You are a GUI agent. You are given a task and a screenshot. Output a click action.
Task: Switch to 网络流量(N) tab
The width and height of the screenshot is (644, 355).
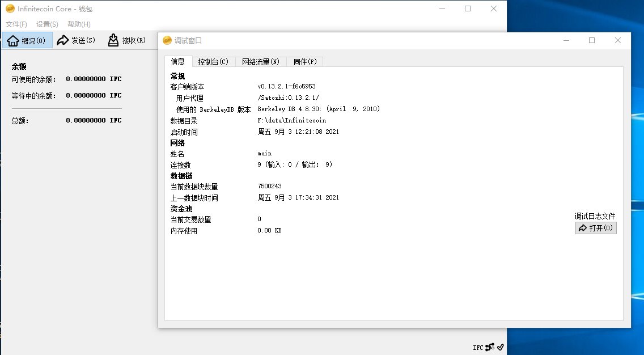(x=260, y=62)
